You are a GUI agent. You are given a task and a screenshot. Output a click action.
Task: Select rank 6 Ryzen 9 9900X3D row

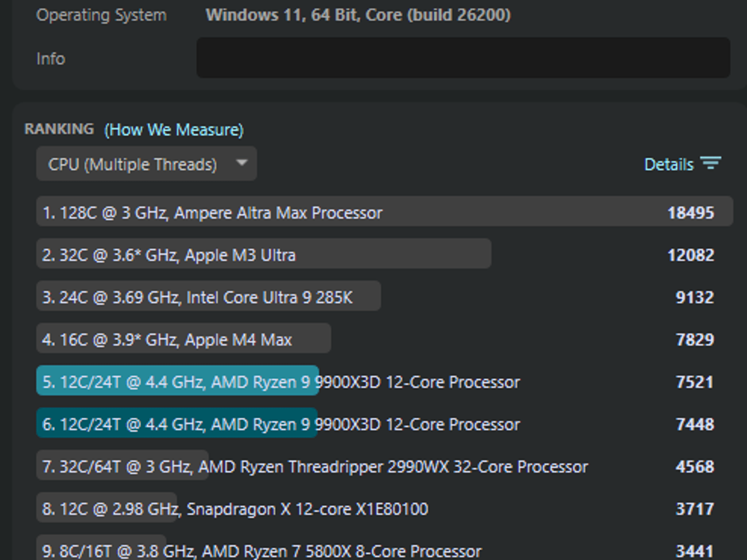point(384,423)
